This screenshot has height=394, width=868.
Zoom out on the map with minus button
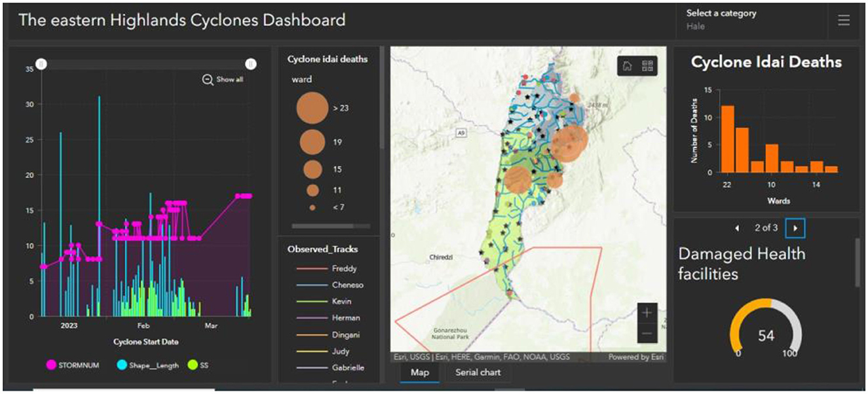point(647,333)
